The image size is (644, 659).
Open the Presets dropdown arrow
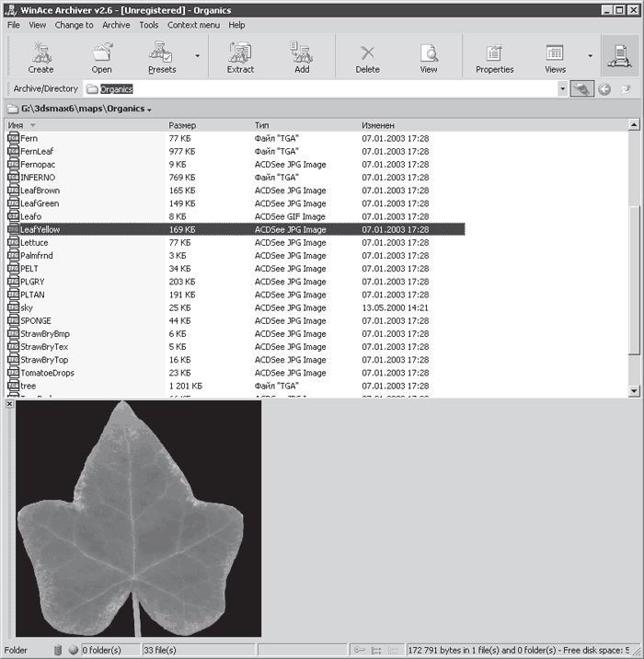tap(197, 55)
